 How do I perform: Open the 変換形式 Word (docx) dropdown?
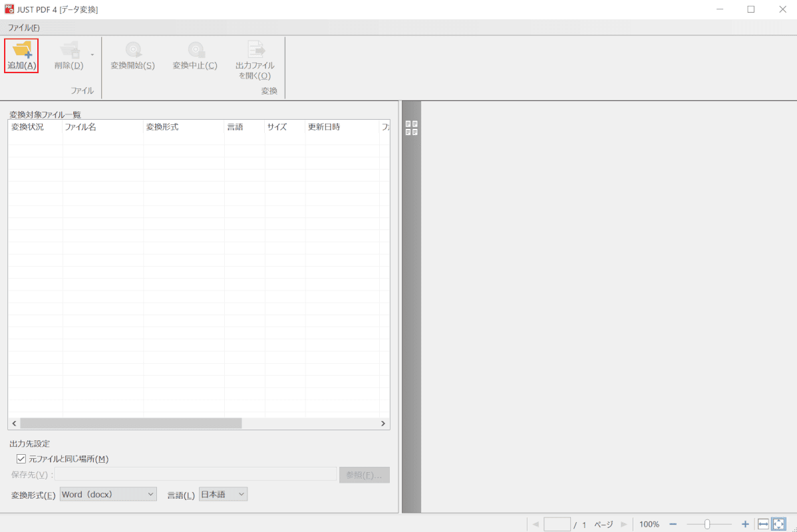pyautogui.click(x=108, y=494)
